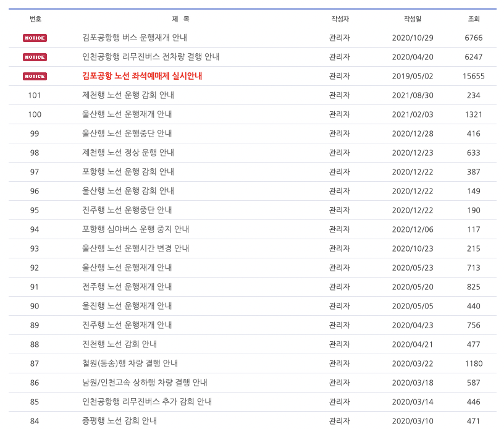The width and height of the screenshot is (504, 429).
Task: Click date 2019/05/02
Action: pos(413,76)
